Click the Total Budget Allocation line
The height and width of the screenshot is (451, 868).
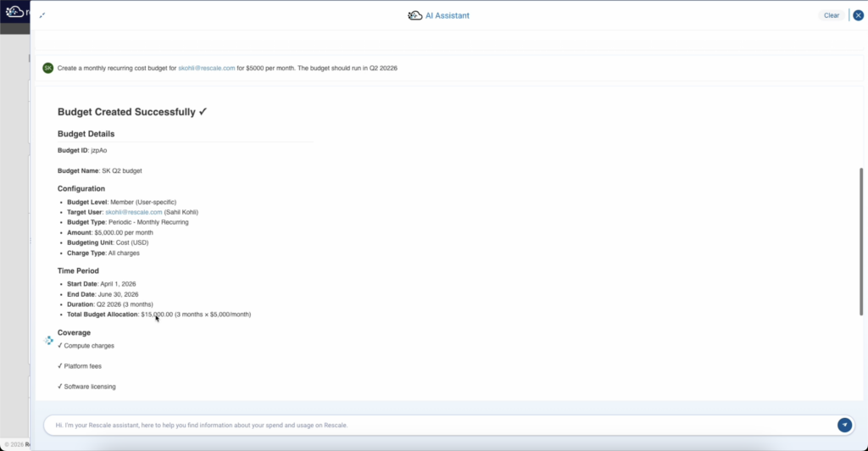[x=159, y=315]
